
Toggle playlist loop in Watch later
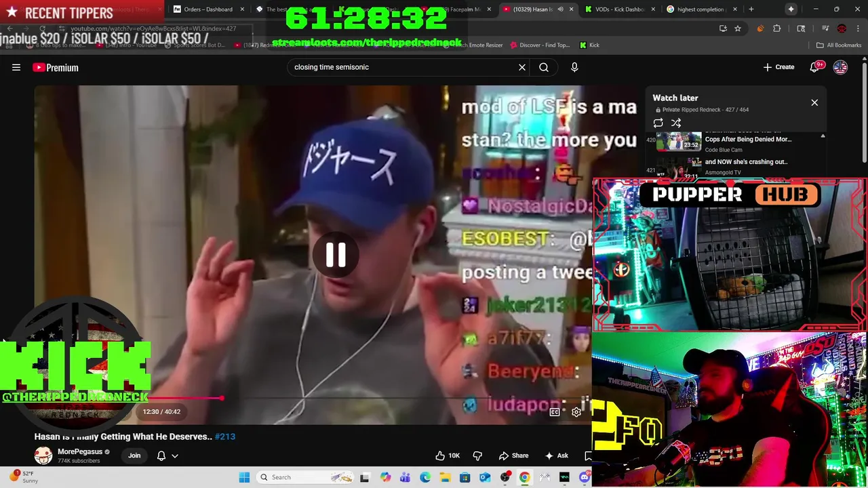pos(658,123)
